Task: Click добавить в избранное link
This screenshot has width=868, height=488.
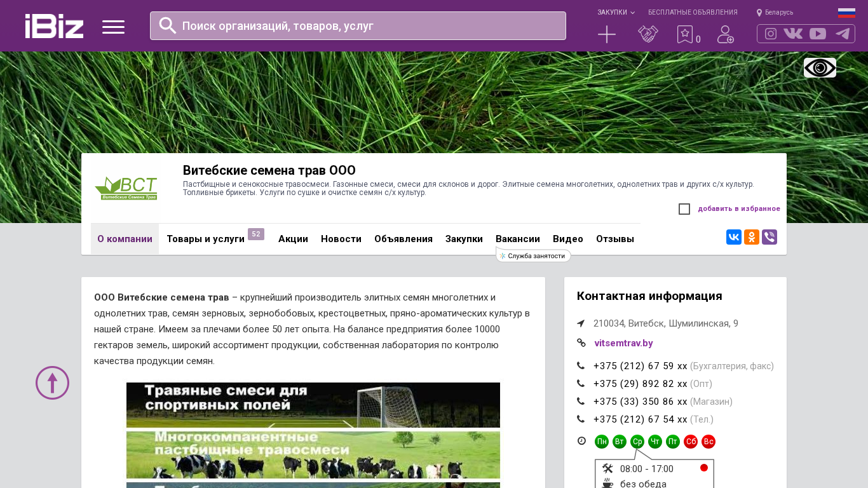Action: pyautogui.click(x=739, y=208)
